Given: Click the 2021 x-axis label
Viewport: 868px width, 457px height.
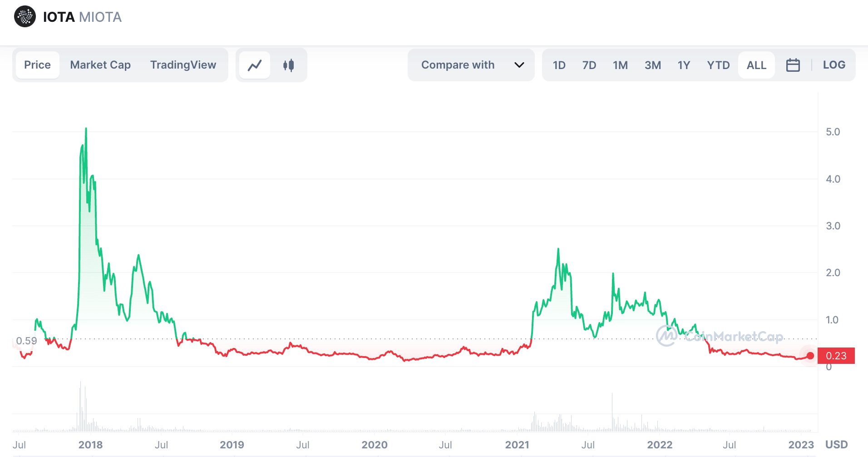Looking at the screenshot, I should click(x=517, y=445).
